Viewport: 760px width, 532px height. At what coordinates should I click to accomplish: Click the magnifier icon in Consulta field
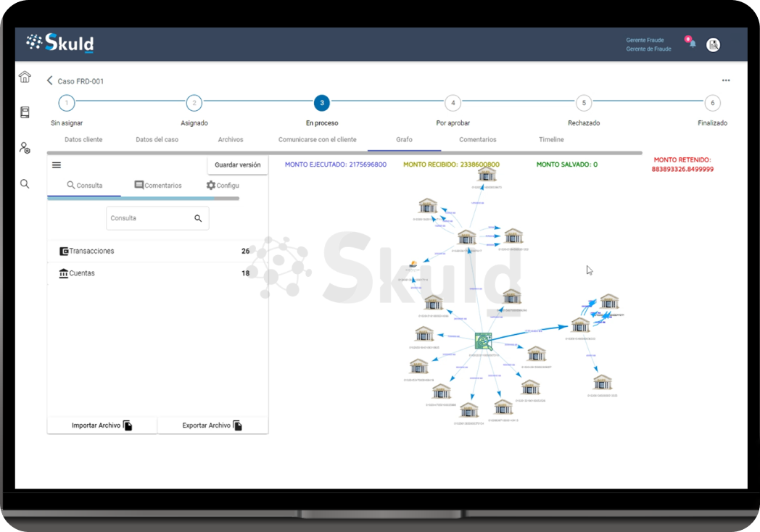[198, 218]
